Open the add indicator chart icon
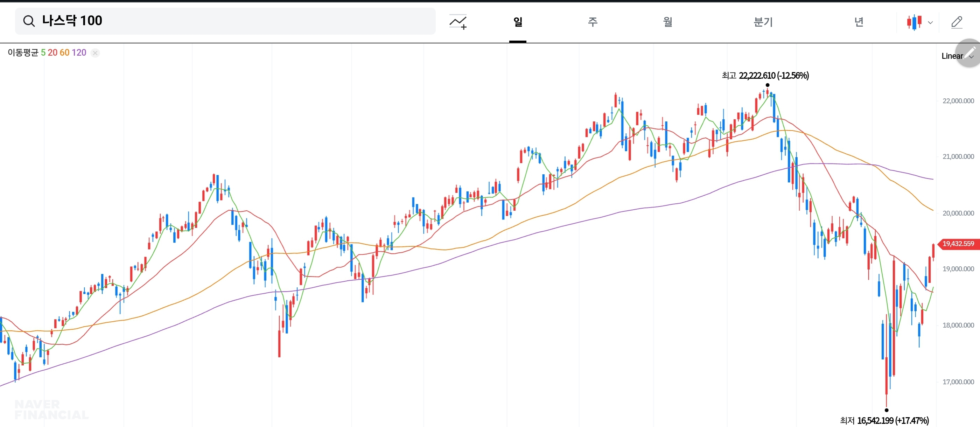This screenshot has width=980, height=427. (x=458, y=22)
